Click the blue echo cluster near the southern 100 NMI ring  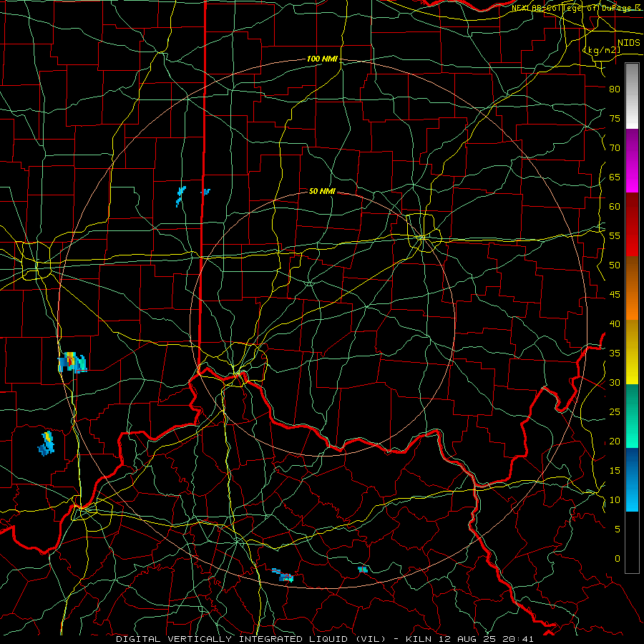pos(283,575)
